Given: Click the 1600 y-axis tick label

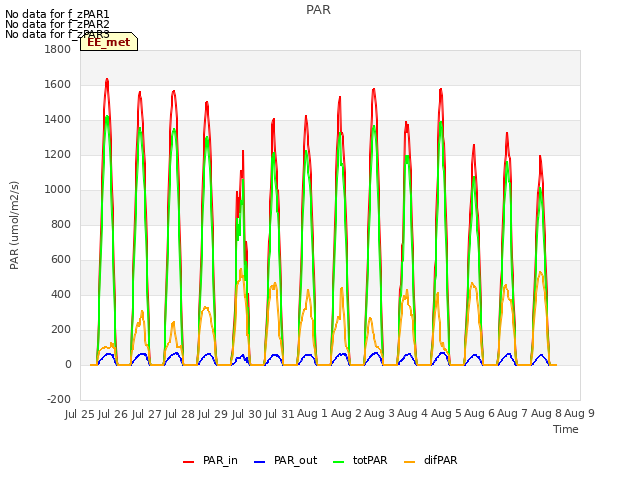Looking at the screenshot, I should click(x=58, y=84).
